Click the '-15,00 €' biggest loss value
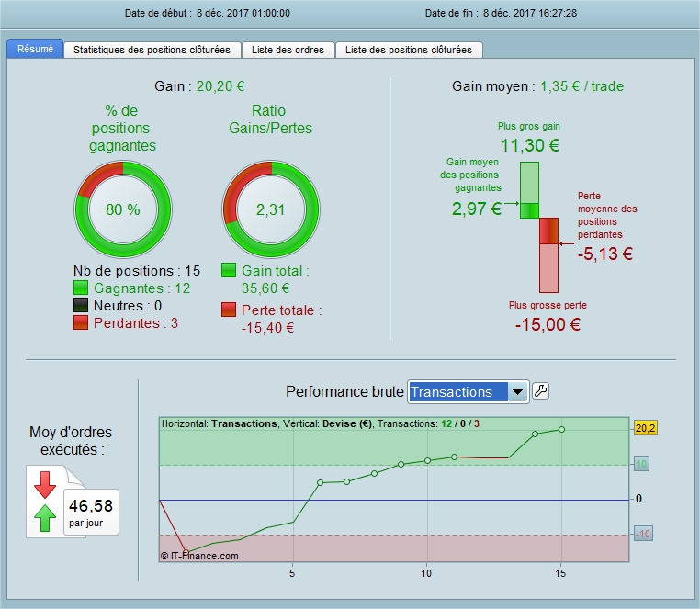Screen dimensions: 700x609 (x=548, y=324)
